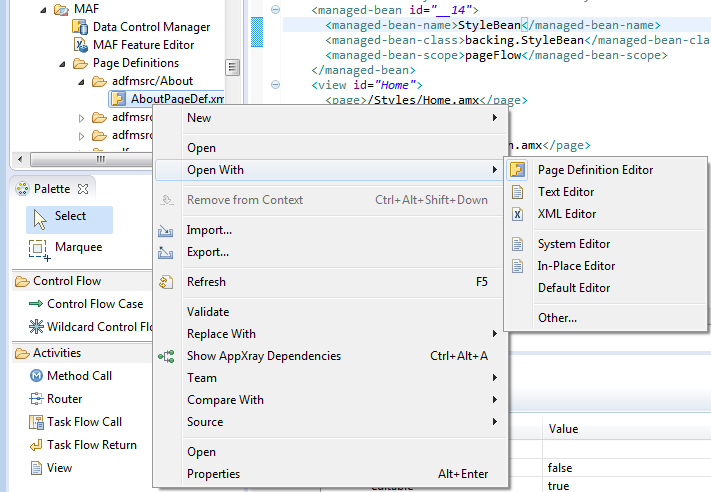Click the vertical scrollbar thumb of tree

click(x=232, y=68)
